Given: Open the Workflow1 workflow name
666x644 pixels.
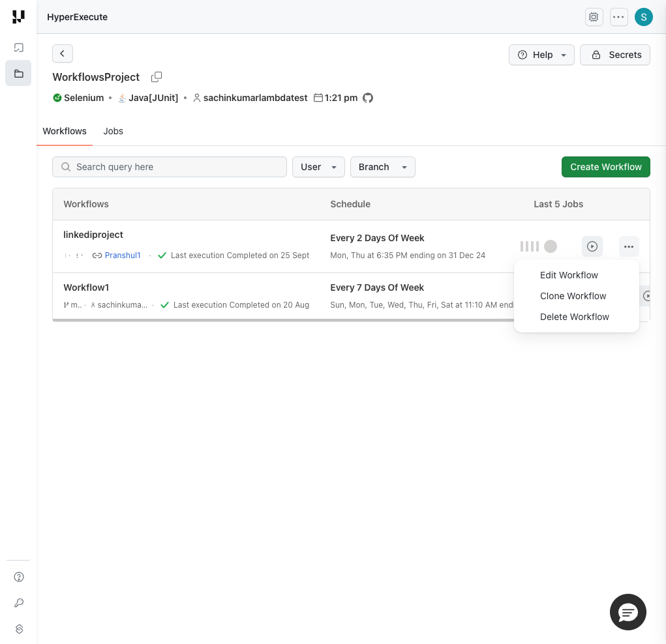Looking at the screenshot, I should coord(86,287).
